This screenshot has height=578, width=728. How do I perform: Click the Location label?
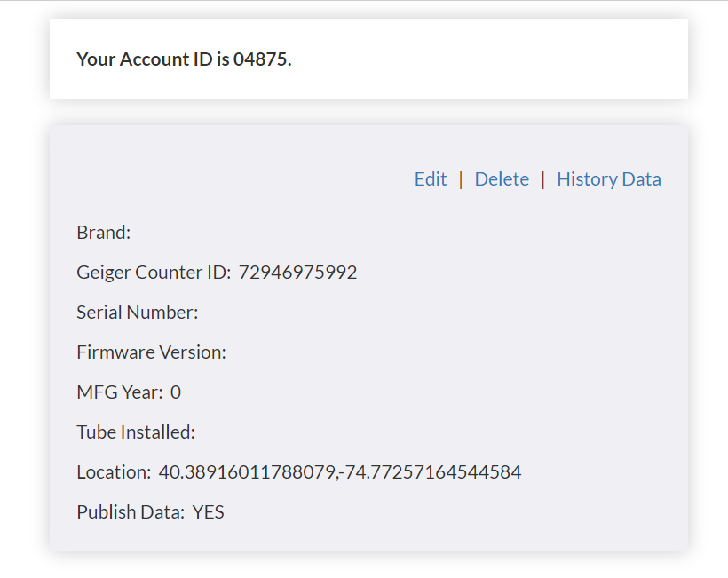[x=114, y=472]
